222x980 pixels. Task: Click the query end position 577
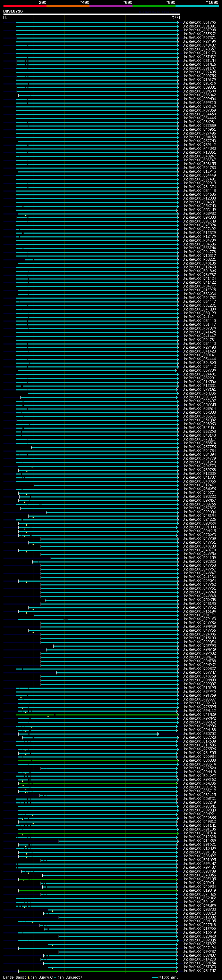tap(175, 17)
